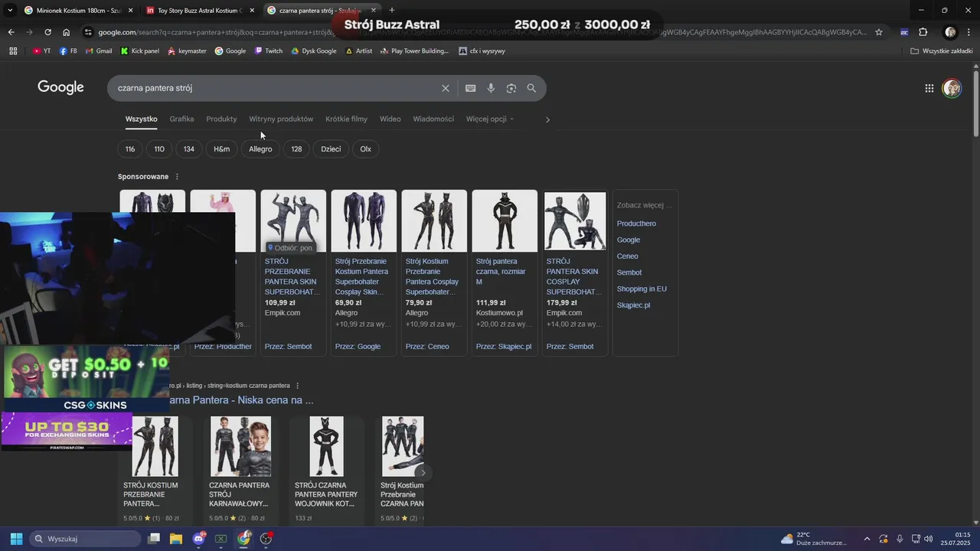Select the Produkty search tab
The height and width of the screenshot is (551, 980).
(x=221, y=119)
